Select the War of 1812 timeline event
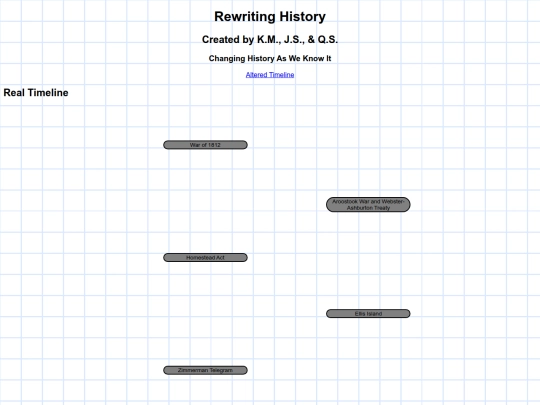The image size is (540, 405). [x=205, y=145]
